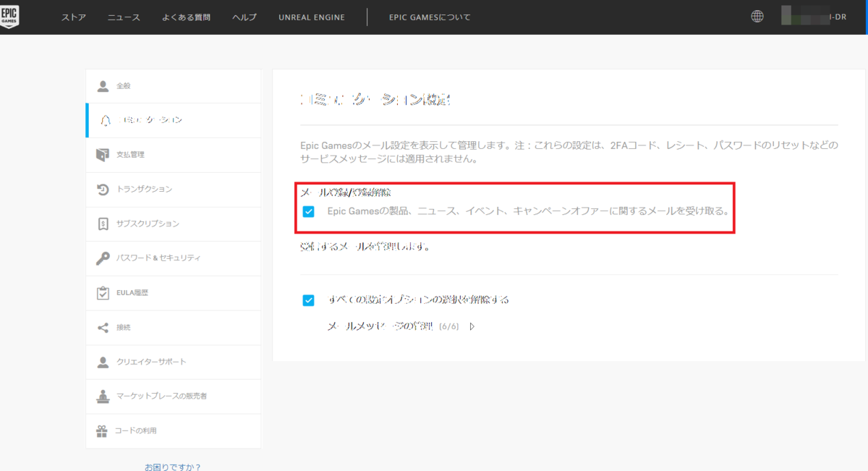
Task: Open マーケットプレースの販売者 page
Action: [x=174, y=396]
